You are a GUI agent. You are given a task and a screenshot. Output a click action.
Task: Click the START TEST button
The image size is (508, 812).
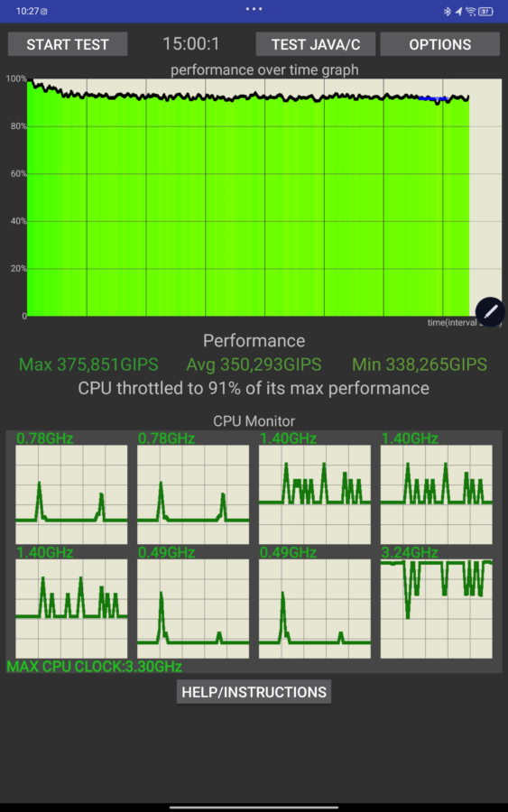tap(68, 44)
